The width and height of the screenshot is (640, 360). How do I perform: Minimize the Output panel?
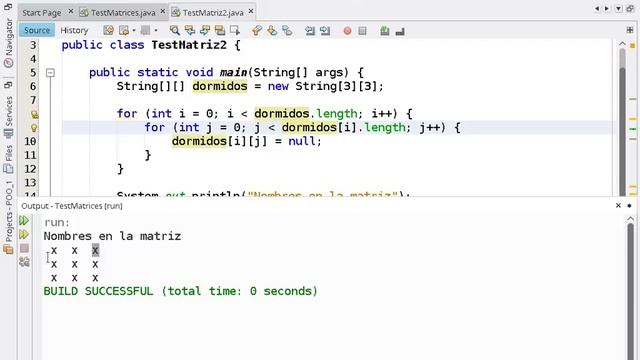point(629,206)
